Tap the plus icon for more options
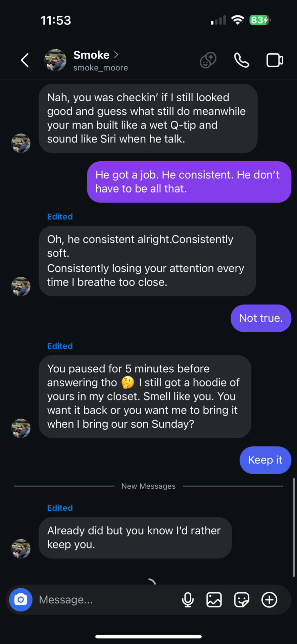Screen dimensions: 297x644 tap(269, 600)
